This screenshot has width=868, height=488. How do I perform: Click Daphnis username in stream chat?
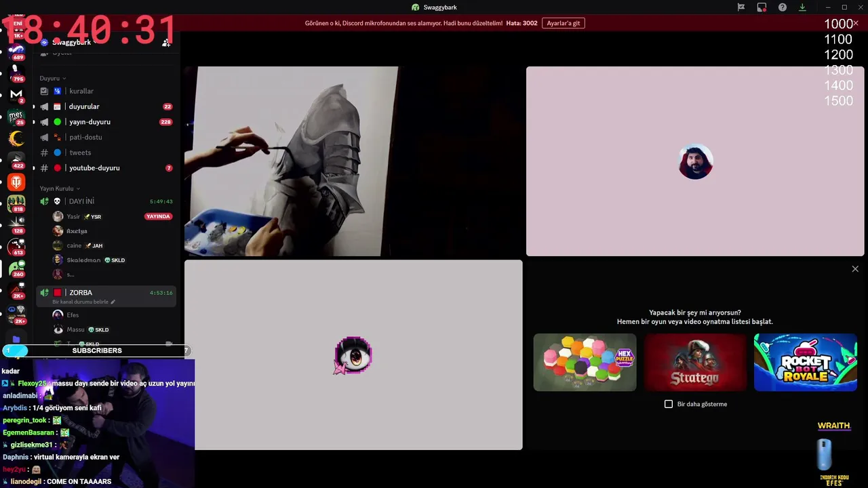(16, 457)
